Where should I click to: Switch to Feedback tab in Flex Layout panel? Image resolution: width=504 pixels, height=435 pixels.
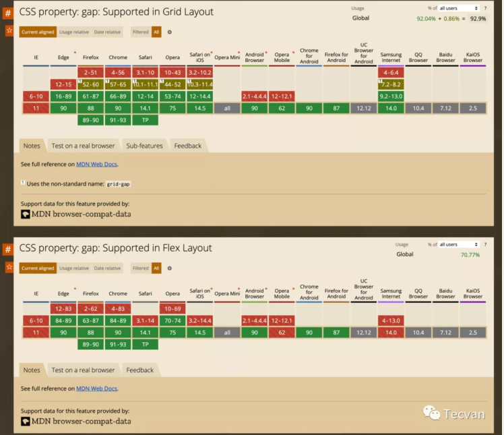139,370
